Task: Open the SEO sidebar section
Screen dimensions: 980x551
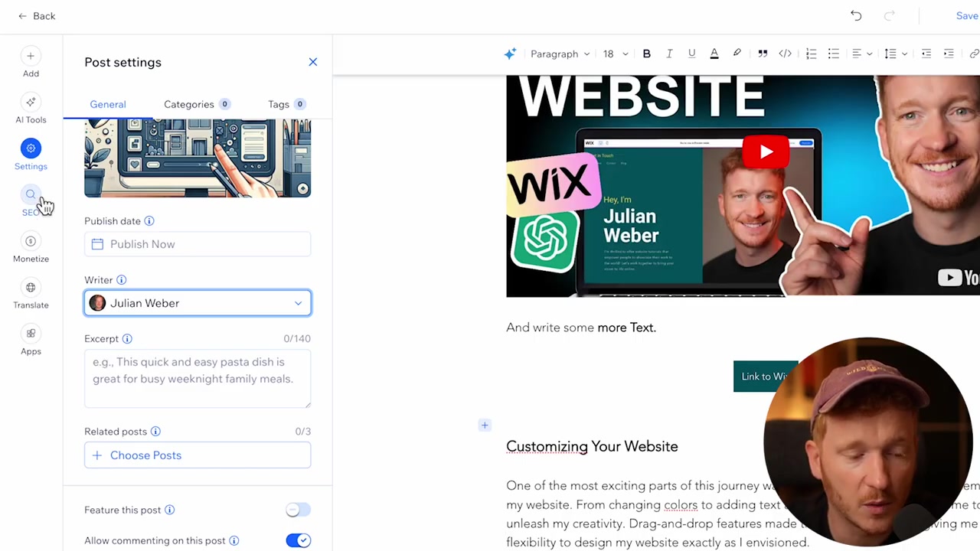Action: tap(31, 202)
